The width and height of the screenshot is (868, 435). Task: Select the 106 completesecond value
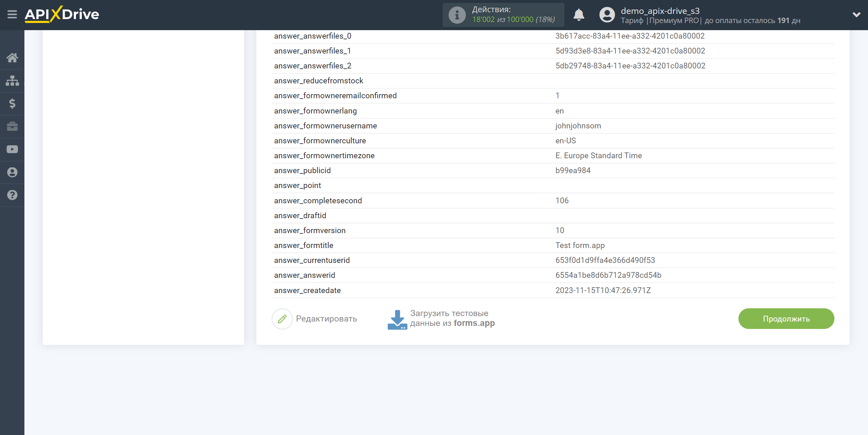pos(562,201)
